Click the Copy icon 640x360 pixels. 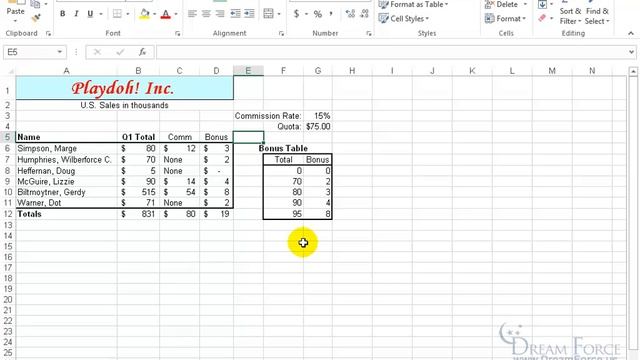pyautogui.click(x=35, y=4)
